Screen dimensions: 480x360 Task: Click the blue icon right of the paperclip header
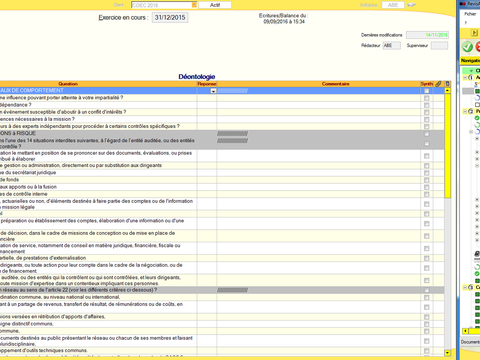coord(447,84)
